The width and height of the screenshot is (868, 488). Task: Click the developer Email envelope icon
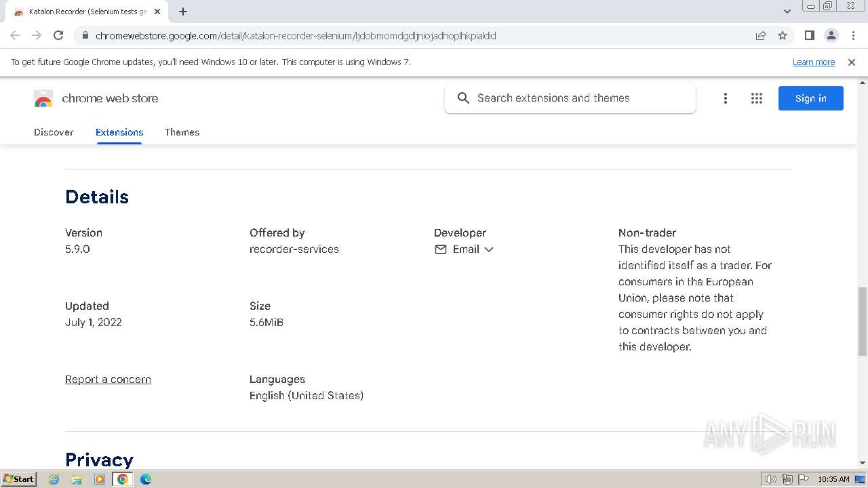441,249
